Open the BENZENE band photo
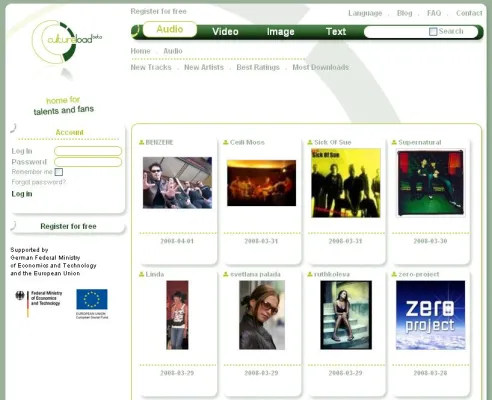Screen dimensions: 492x400 point(177,183)
